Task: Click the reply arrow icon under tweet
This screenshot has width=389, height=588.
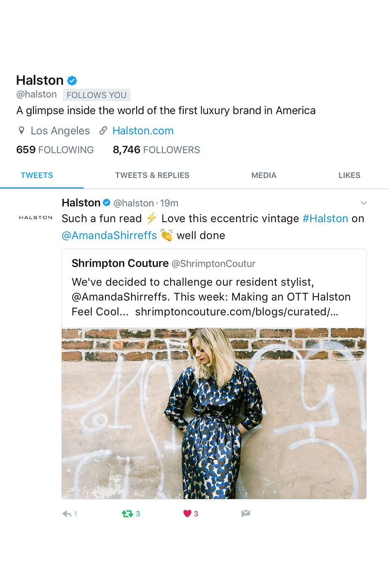Action: tap(67, 514)
